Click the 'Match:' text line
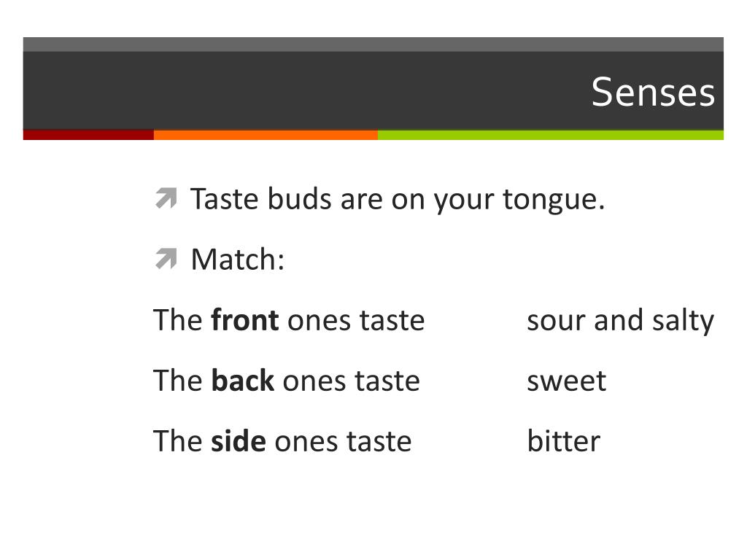Screen dimensions: 747x560 coord(238,260)
